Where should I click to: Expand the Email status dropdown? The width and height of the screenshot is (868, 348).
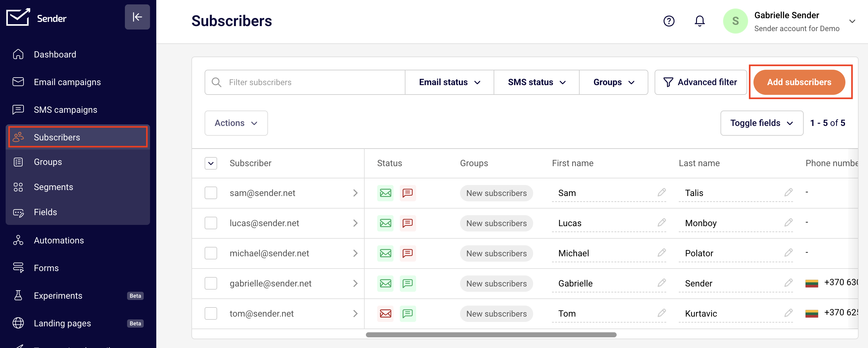pyautogui.click(x=449, y=82)
